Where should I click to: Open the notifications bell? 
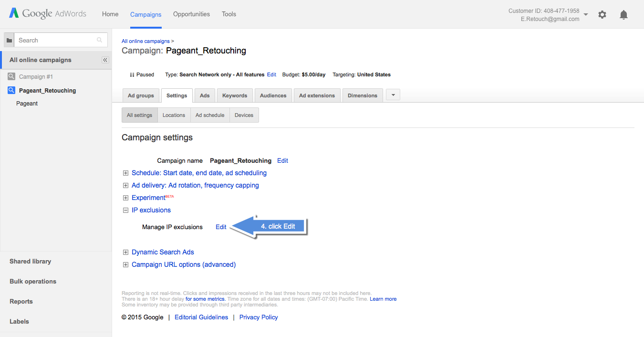point(623,15)
